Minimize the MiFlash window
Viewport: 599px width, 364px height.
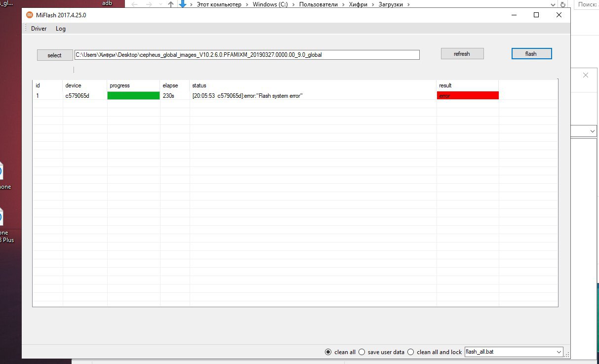pos(514,15)
